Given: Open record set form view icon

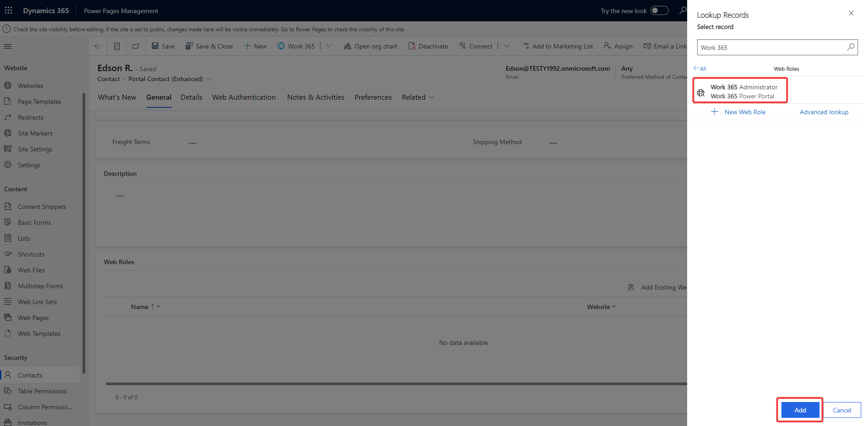Looking at the screenshot, I should (117, 46).
